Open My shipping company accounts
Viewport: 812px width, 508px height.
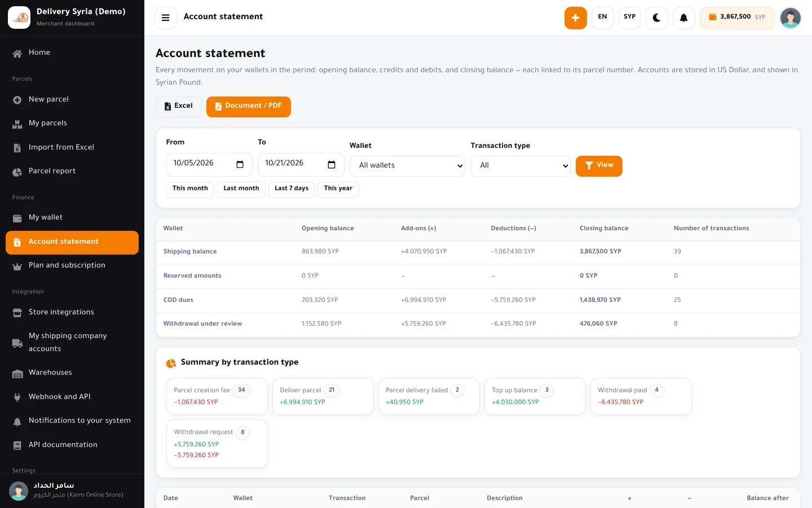(x=72, y=342)
